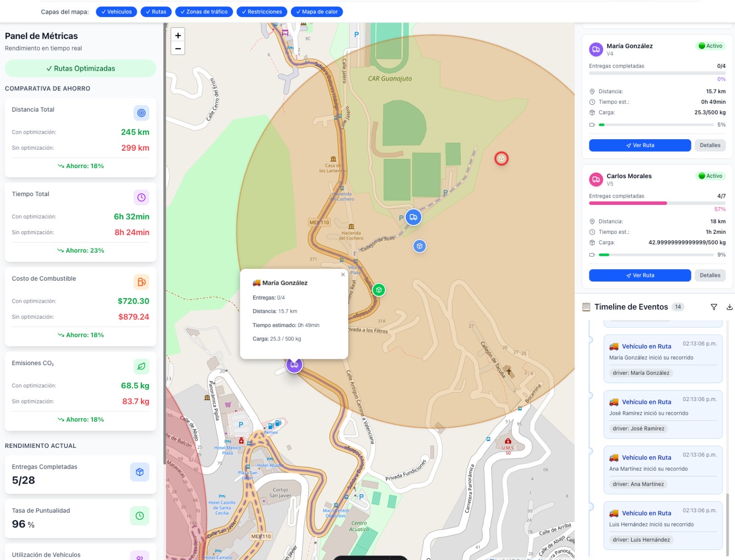Viewport: 735px width, 560px height.
Task: Toggle the Restricciones layer
Action: tap(262, 12)
